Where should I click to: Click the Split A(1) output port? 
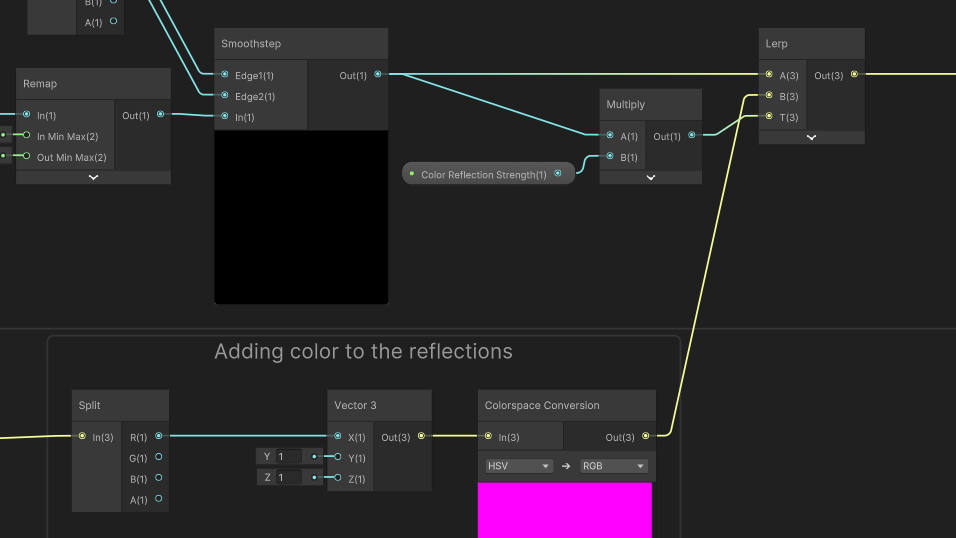[159, 498]
